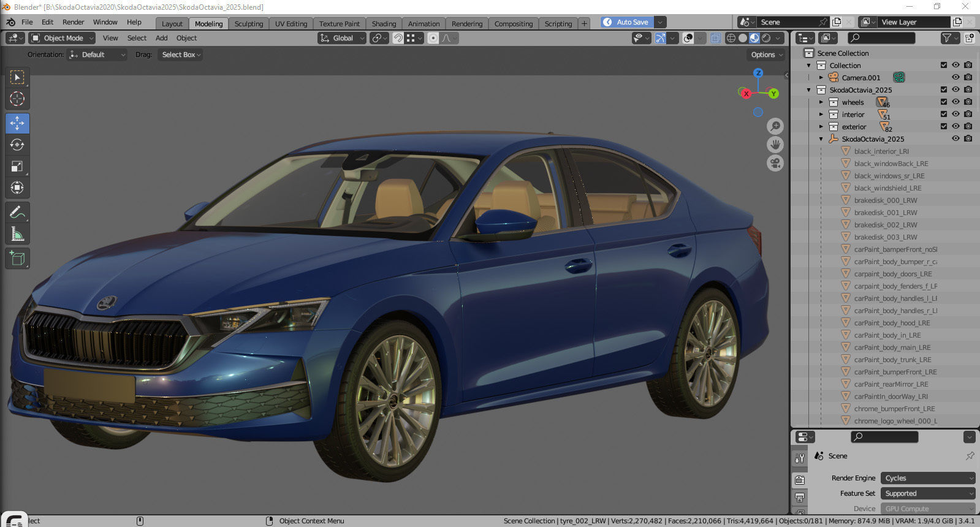Image resolution: width=980 pixels, height=527 pixels.
Task: Hide the exterior collection in viewport
Action: coord(955,126)
